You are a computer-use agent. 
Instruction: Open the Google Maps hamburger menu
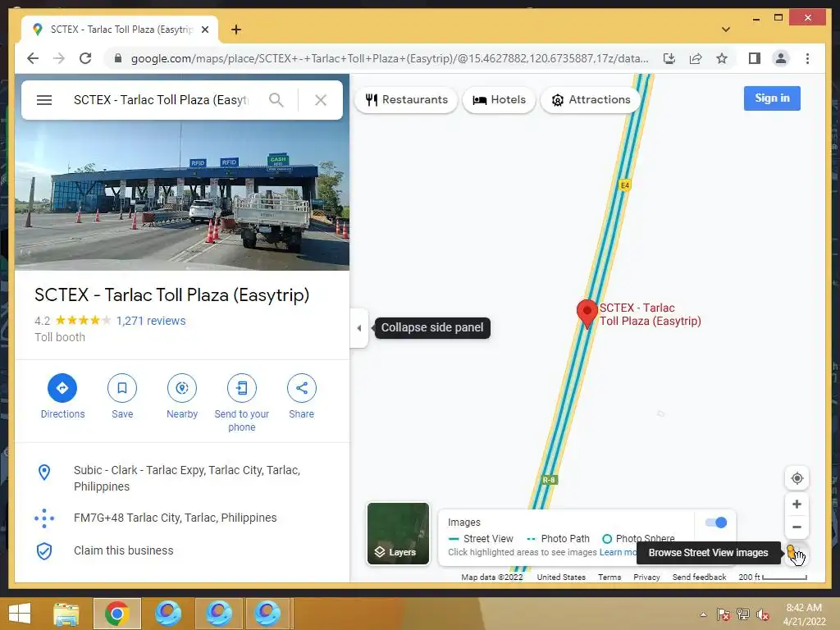(x=44, y=100)
